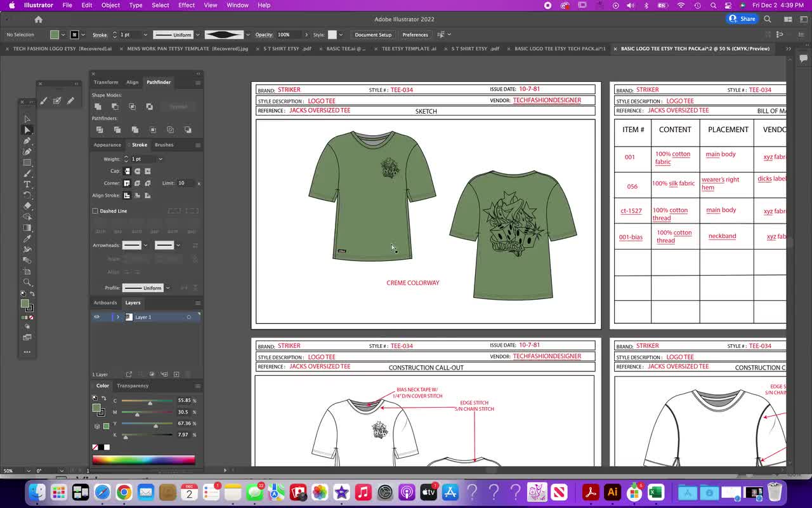
Task: Click the Exclude shape mode icon
Action: (149, 107)
